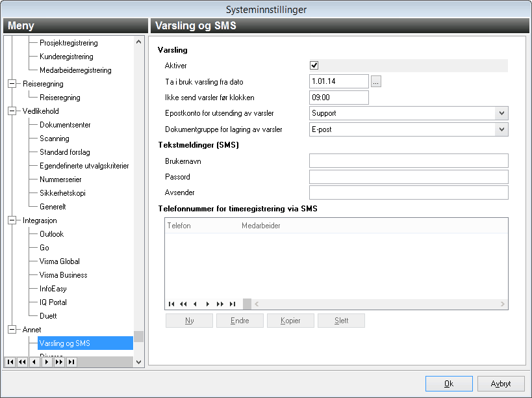
Task: Open Visma Global integration
Action: tap(59, 261)
